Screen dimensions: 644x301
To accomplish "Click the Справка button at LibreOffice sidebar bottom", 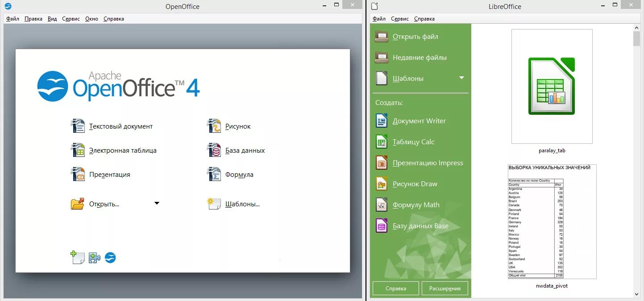I will [x=396, y=288].
